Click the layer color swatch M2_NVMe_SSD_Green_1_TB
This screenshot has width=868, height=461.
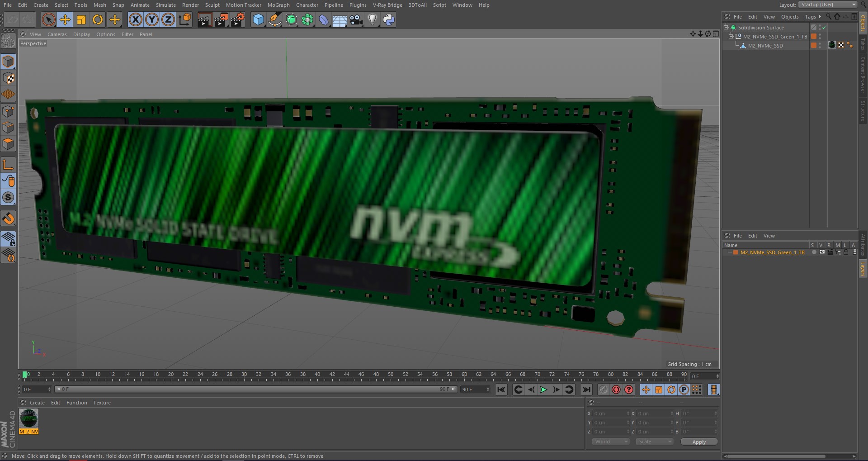[736, 252]
